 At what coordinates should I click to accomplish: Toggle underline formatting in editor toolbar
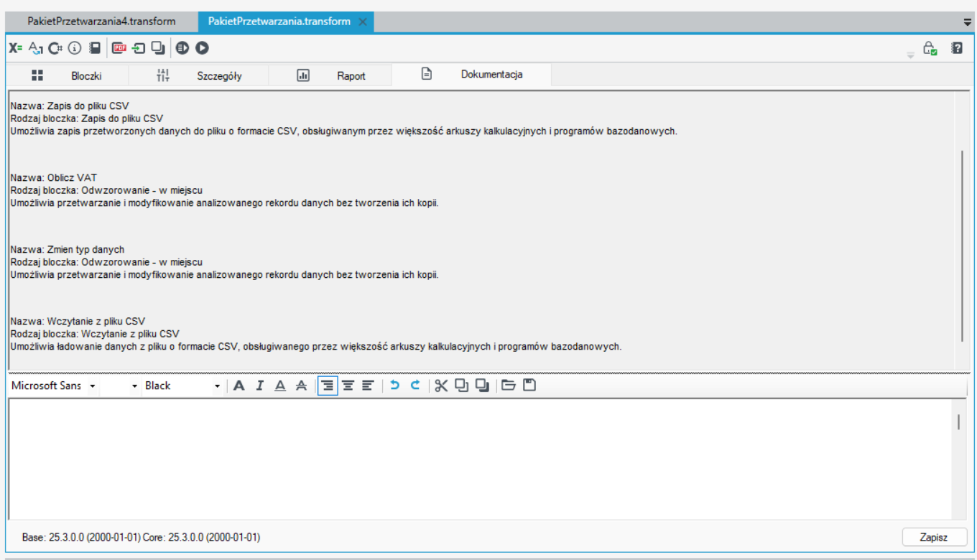click(x=280, y=386)
